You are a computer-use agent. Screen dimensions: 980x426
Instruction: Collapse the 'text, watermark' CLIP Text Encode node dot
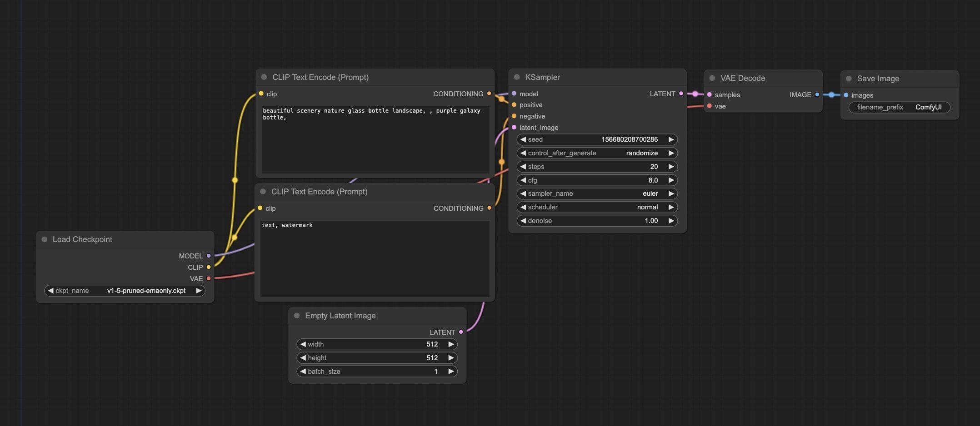(263, 192)
